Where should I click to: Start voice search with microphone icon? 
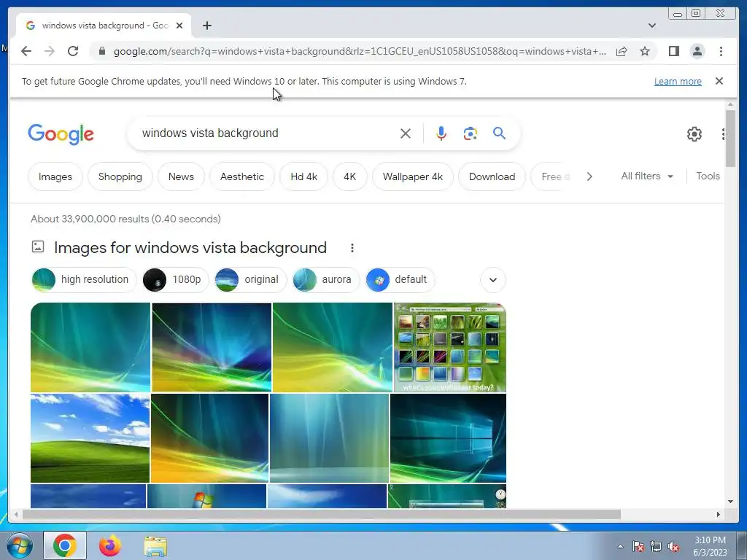tap(441, 133)
